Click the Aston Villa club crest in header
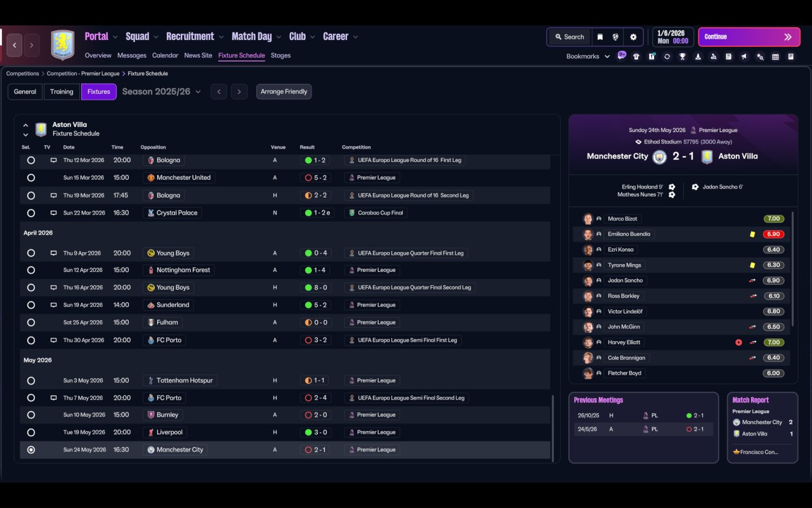The height and width of the screenshot is (508, 812). 63,45
